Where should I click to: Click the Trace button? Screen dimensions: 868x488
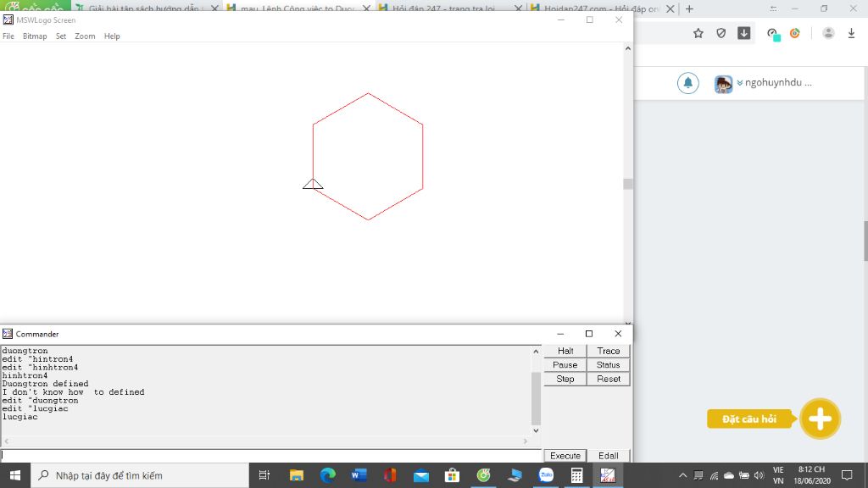pyautogui.click(x=609, y=351)
